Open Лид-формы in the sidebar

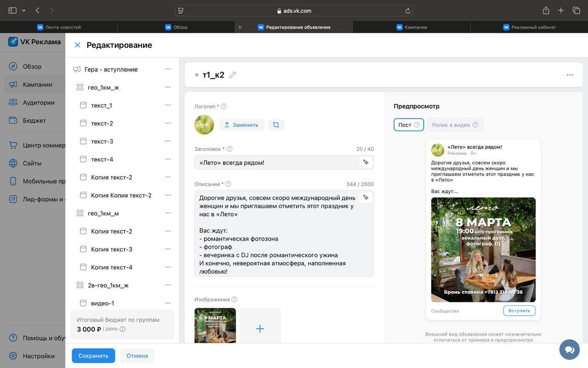37,199
